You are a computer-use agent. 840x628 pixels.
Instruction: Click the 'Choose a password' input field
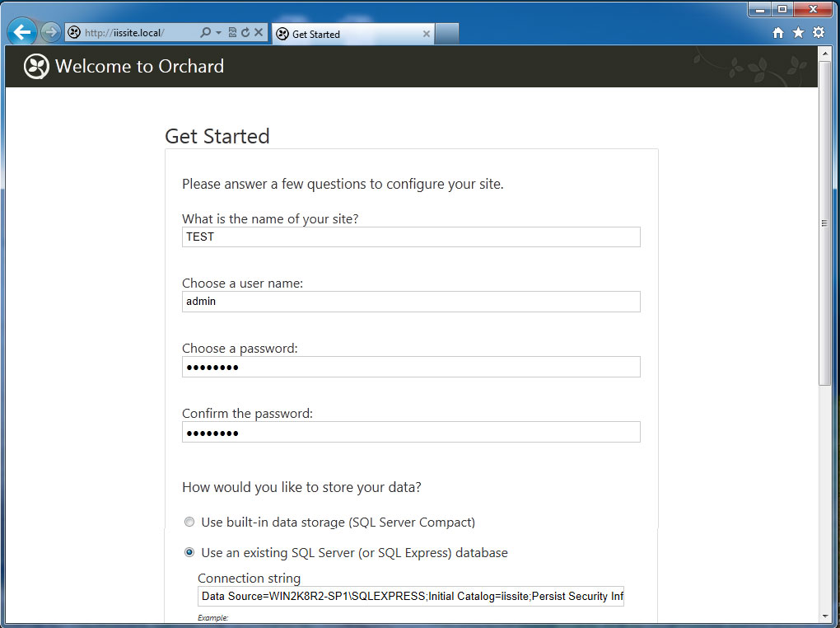(x=411, y=367)
